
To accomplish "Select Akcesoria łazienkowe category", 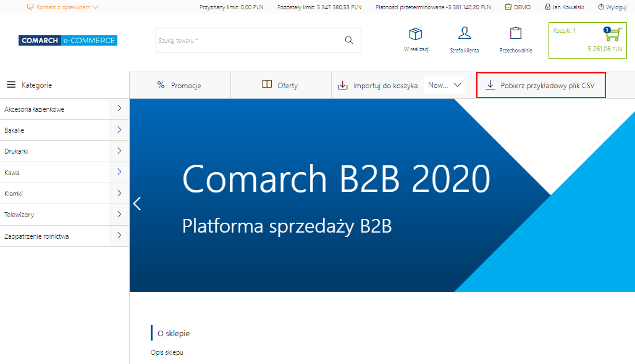I will 35,109.
